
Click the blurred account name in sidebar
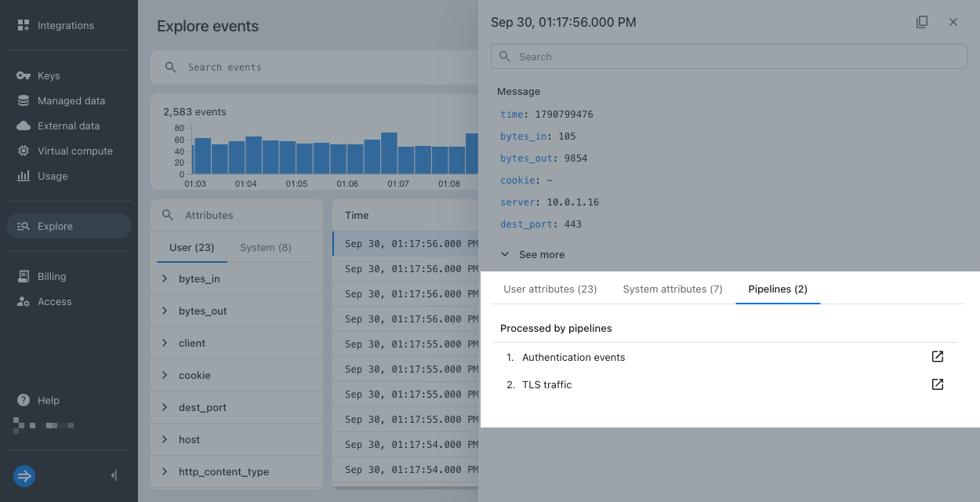tap(44, 425)
